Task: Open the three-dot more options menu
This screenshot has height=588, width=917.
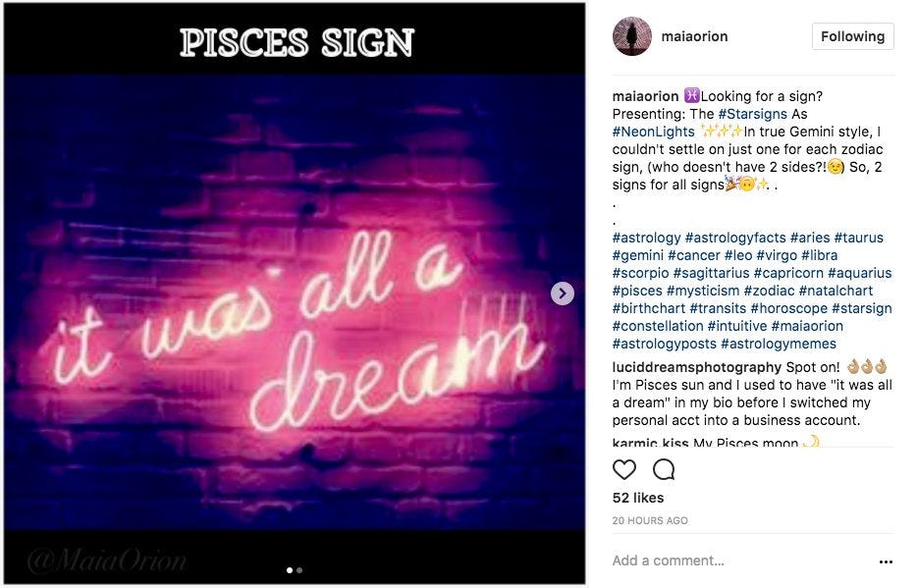Action: click(x=886, y=561)
